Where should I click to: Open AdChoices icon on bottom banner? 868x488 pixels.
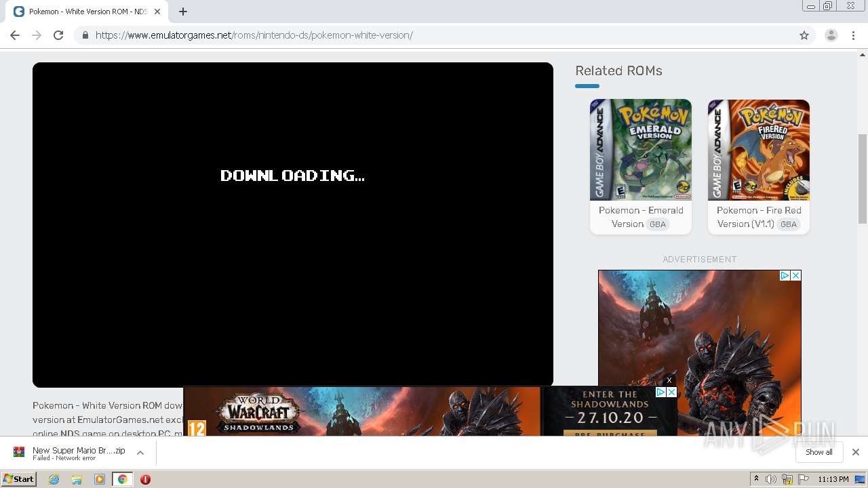660,392
